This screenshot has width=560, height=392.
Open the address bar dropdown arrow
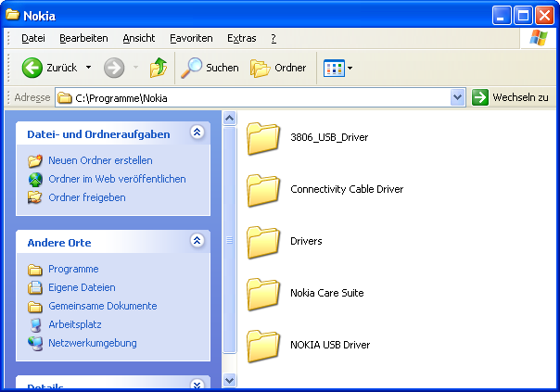457,97
